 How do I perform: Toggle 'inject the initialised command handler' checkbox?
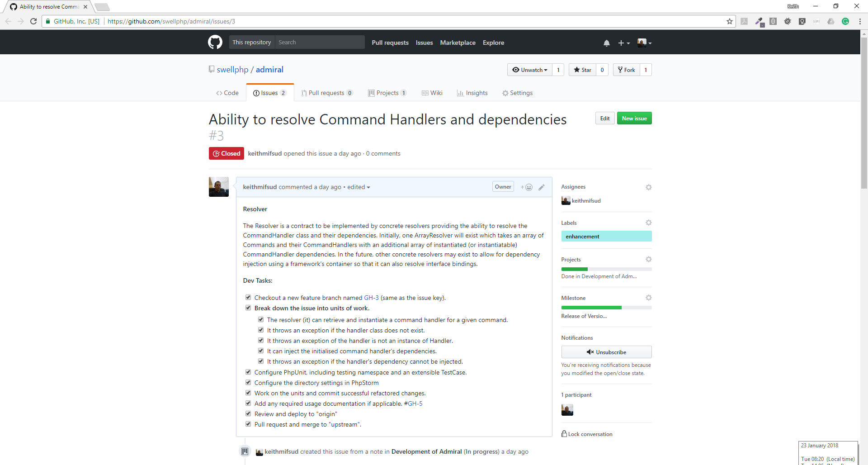261,351
